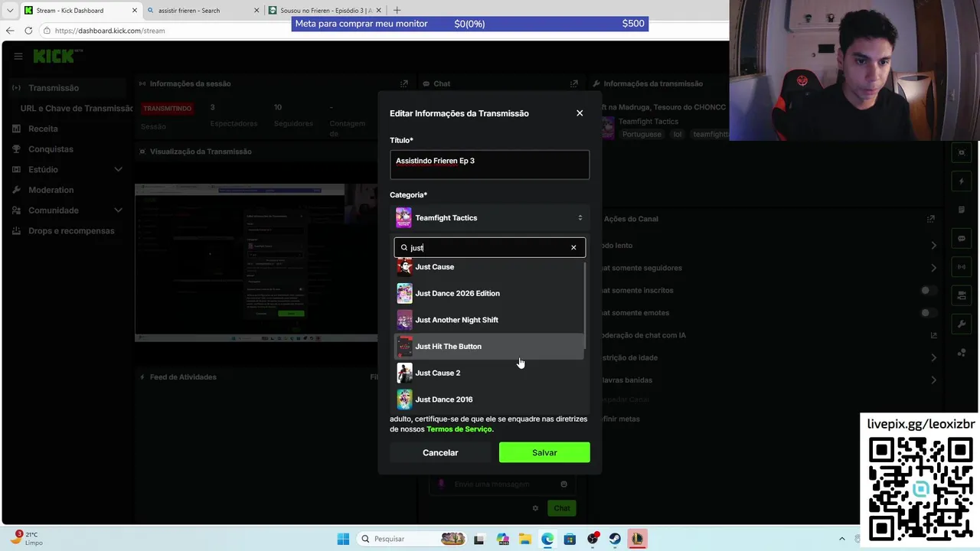
Task: Send message with the Chat button
Action: coord(562,508)
